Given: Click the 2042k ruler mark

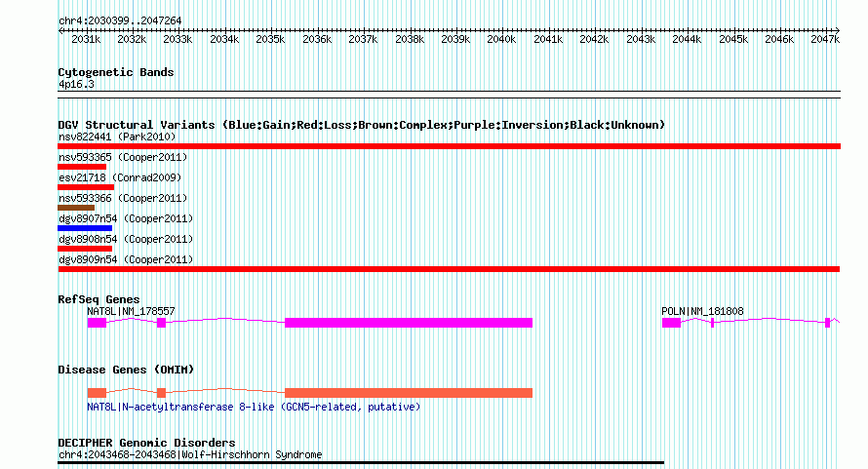Looking at the screenshot, I should (x=594, y=39).
